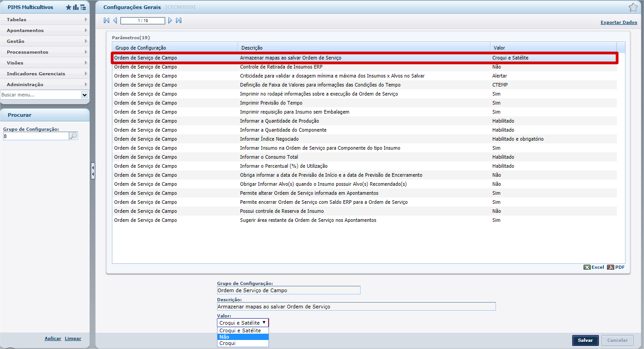The height and width of the screenshot is (349, 644).
Task: Select row 'Criticidade para validar a dosagem mínima'
Action: [364, 76]
